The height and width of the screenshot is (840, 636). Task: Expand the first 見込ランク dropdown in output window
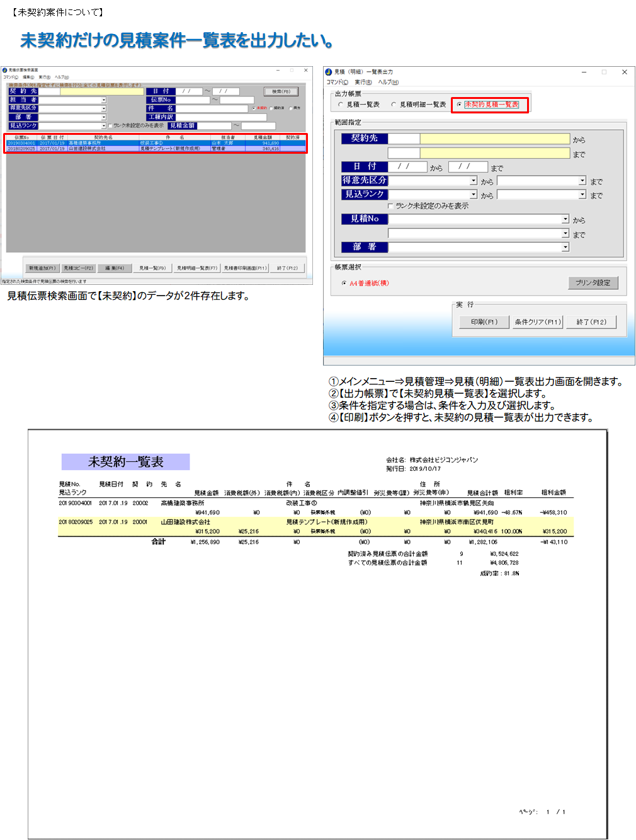[474, 195]
